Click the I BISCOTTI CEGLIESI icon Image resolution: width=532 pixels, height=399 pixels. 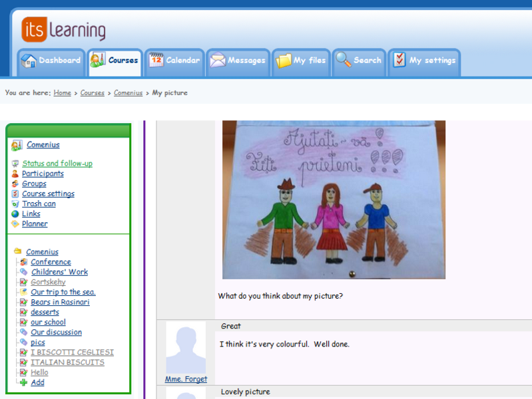point(23,352)
